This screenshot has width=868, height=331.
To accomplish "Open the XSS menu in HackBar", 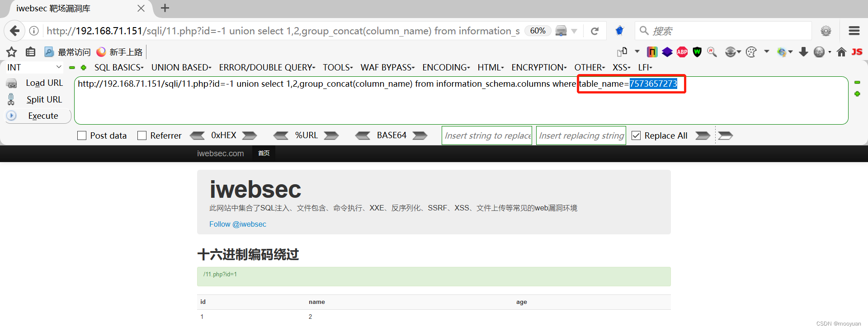I will (621, 67).
